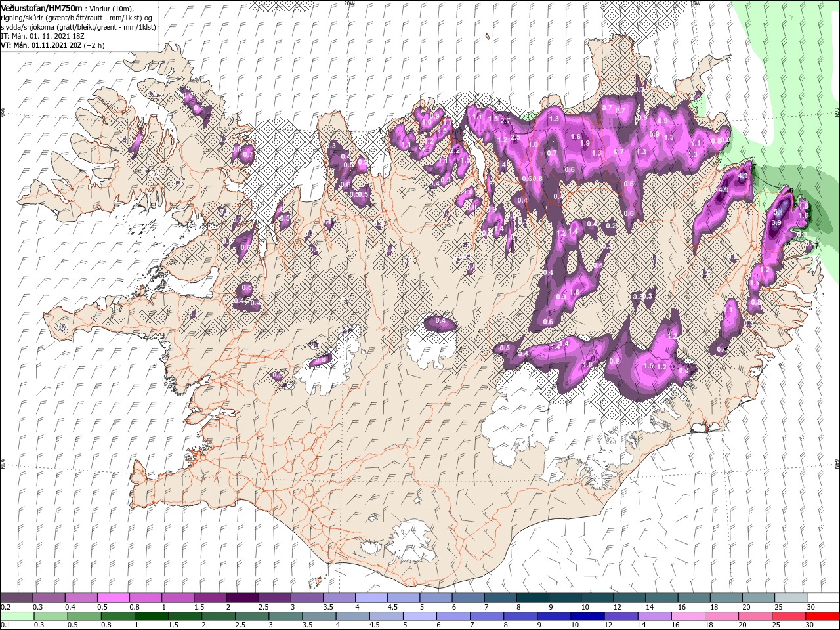Select bright red swatch at 30 in rain legend
Viewport: 840px width, 630px height.
coord(822,616)
